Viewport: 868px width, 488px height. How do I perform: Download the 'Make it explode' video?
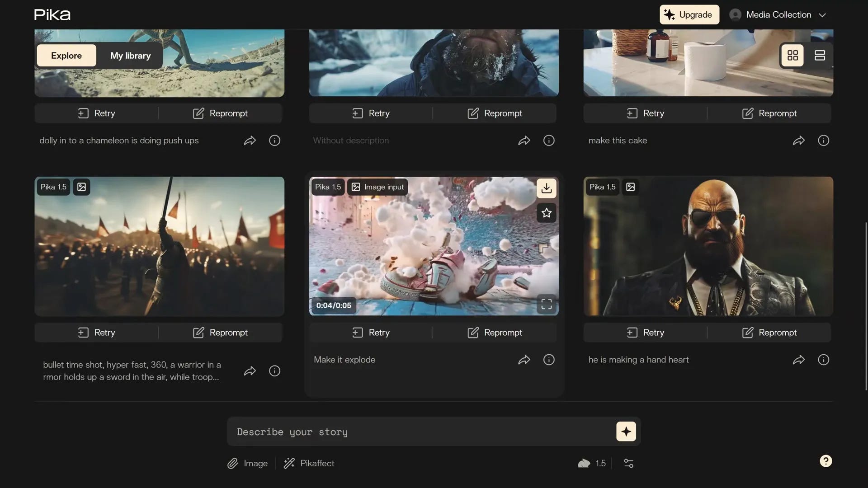point(546,188)
